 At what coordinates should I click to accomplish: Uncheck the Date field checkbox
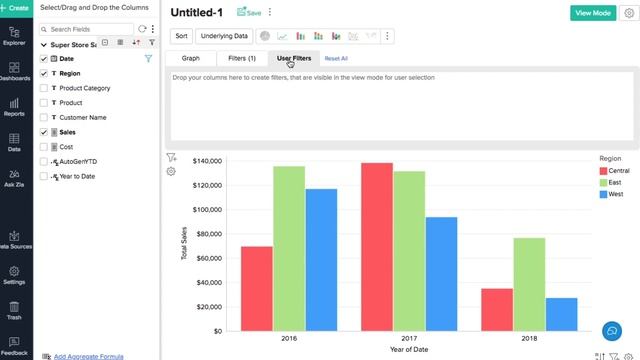click(x=44, y=59)
